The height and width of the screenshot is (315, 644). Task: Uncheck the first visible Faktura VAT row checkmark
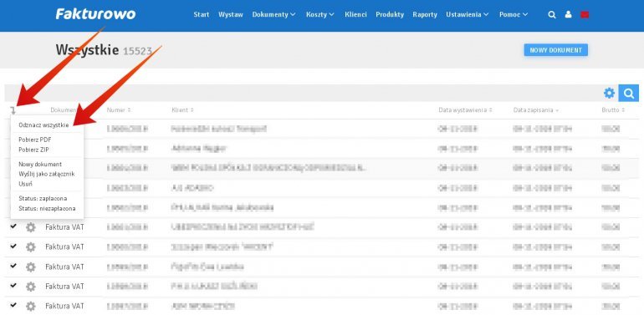point(13,226)
